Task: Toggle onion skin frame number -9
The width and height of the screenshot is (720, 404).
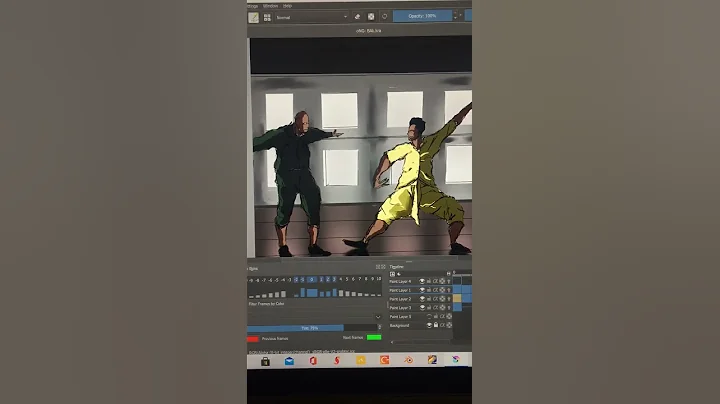Action: [251, 280]
